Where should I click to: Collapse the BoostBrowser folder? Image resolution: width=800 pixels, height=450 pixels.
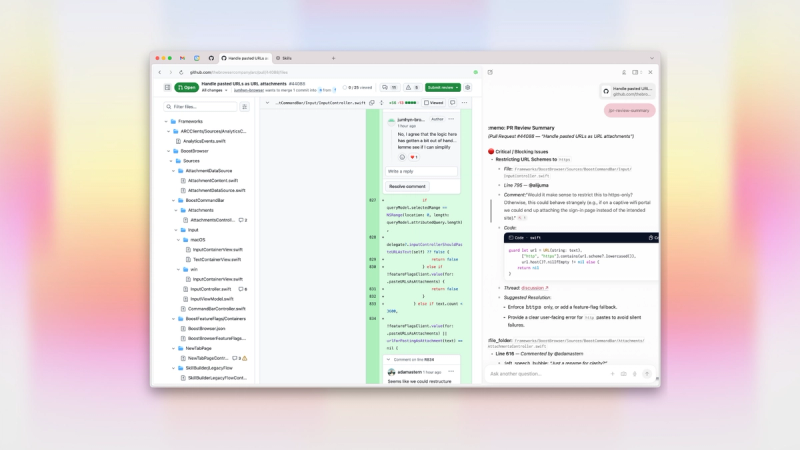click(169, 151)
